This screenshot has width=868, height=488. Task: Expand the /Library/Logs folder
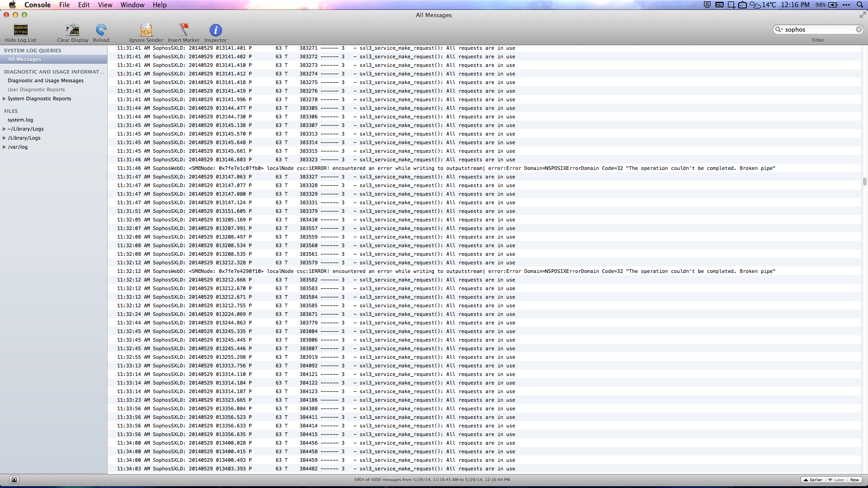tap(5, 138)
